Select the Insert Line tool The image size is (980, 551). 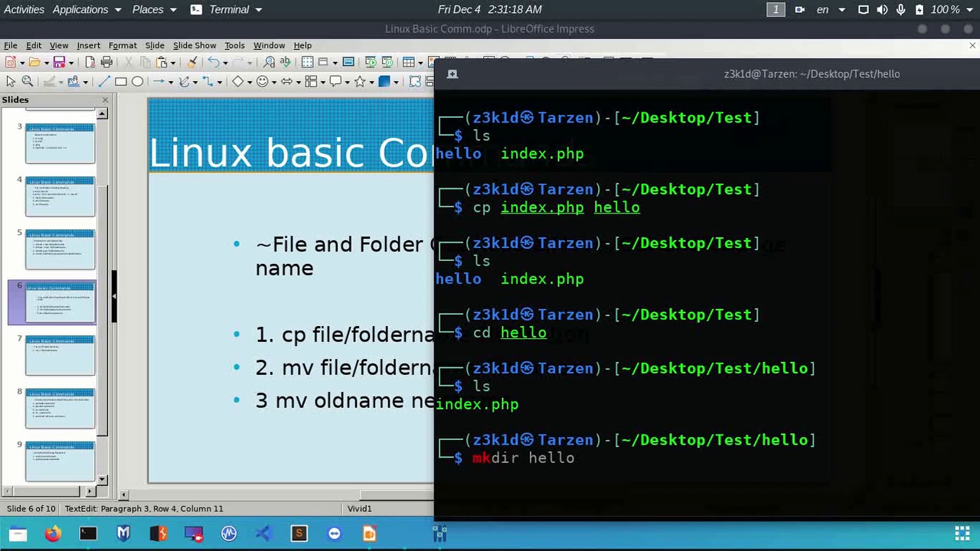pyautogui.click(x=104, y=81)
